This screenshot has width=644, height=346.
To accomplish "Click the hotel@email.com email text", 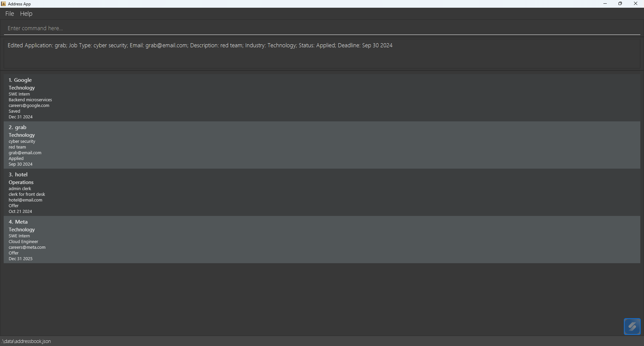I will pyautogui.click(x=25, y=200).
